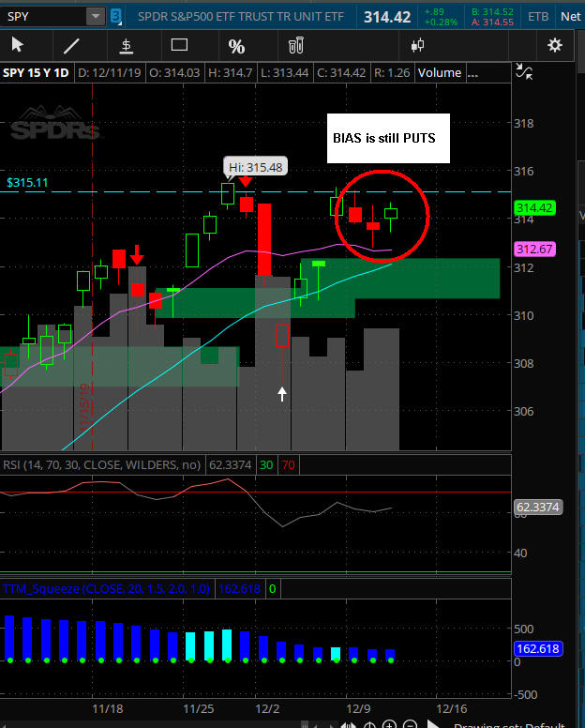
Task: Click the 500 squeeze axis label
Action: pos(524,629)
